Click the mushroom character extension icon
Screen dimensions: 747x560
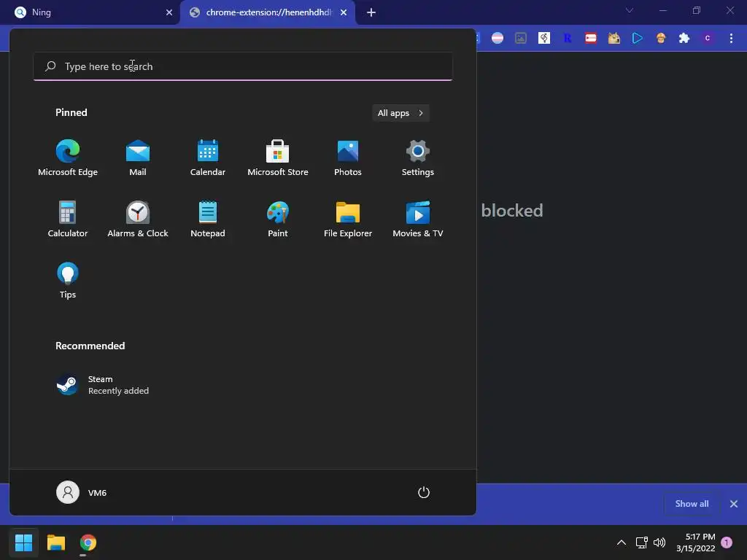(661, 38)
